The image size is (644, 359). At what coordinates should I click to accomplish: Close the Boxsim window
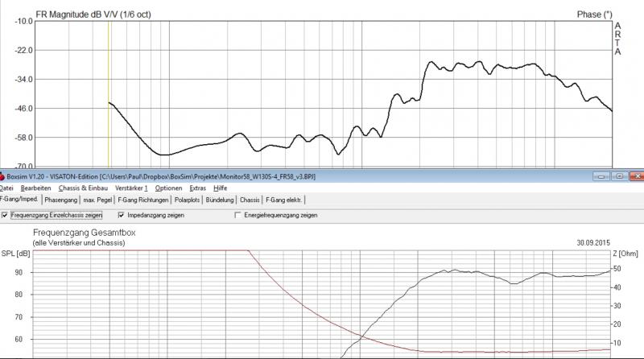[637, 176]
